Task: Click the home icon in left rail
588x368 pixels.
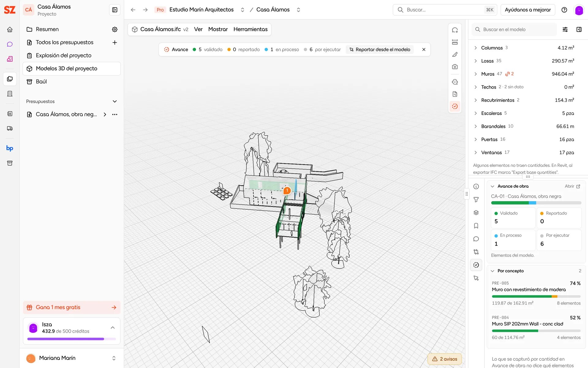Action: tap(10, 29)
